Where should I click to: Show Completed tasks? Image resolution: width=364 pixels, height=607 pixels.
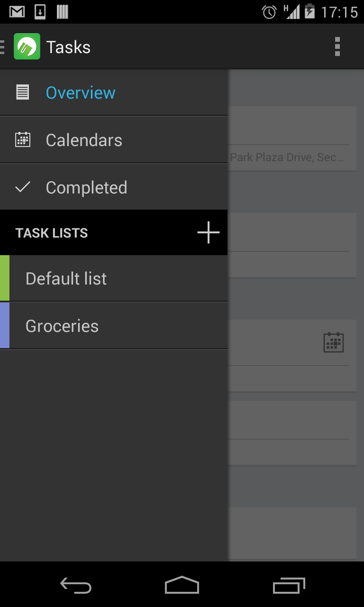86,187
